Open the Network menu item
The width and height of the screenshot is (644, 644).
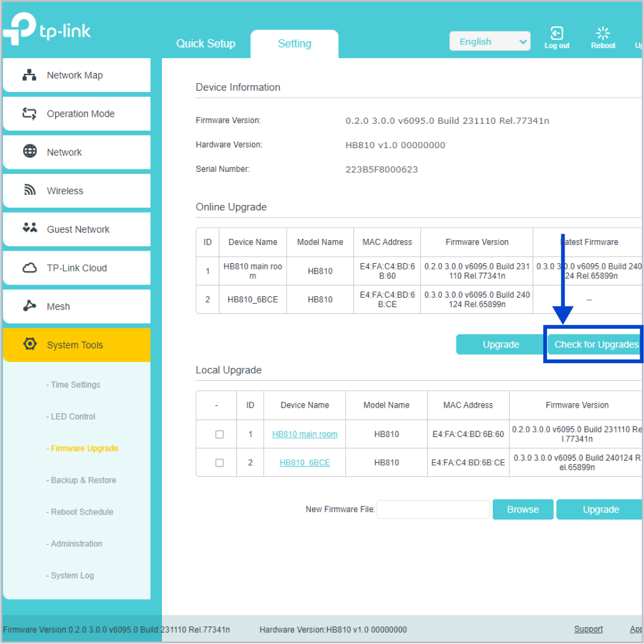[x=77, y=153]
